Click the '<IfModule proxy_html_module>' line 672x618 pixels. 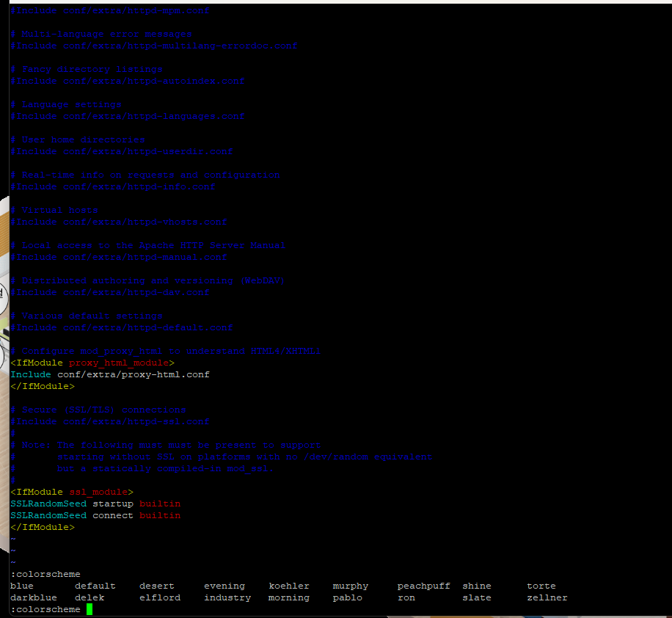[92, 363]
